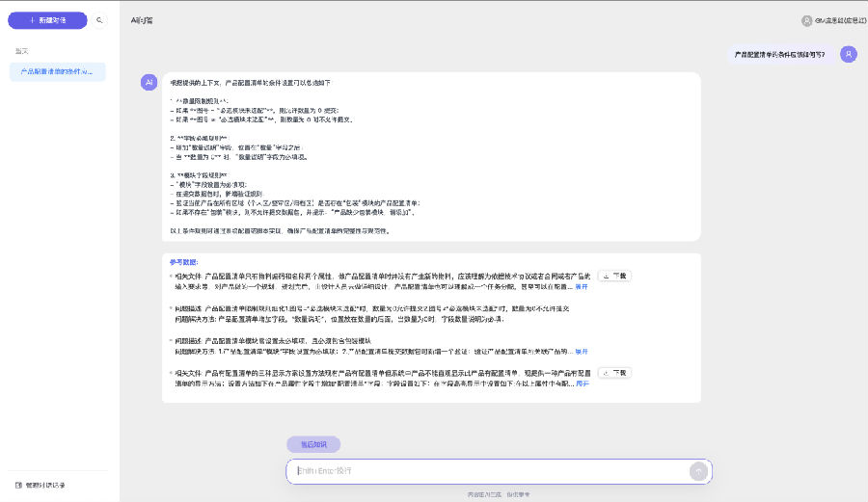Open the account profile icon at top right
868x502 pixels.
(806, 20)
